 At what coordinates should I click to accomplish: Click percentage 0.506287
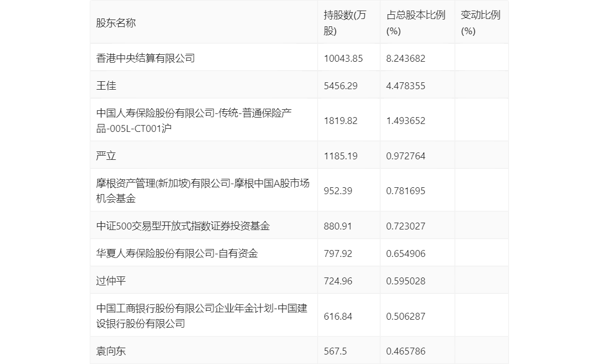click(x=405, y=317)
